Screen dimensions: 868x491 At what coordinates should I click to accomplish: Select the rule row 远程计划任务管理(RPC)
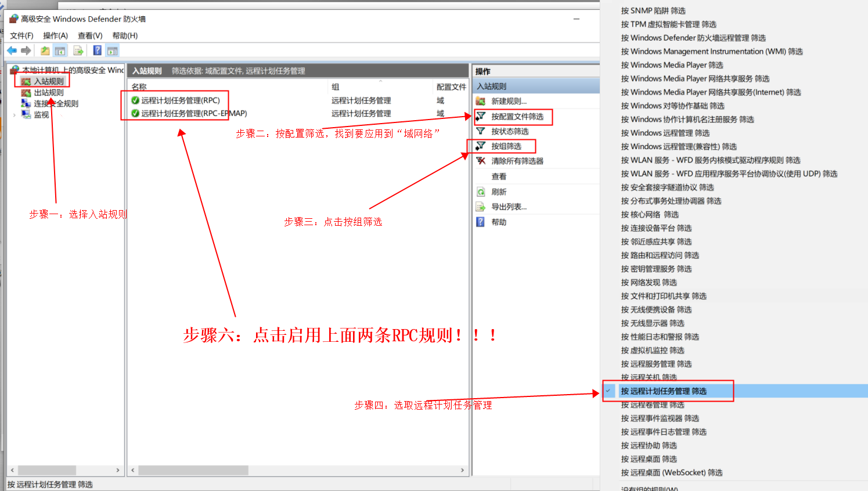point(298,100)
